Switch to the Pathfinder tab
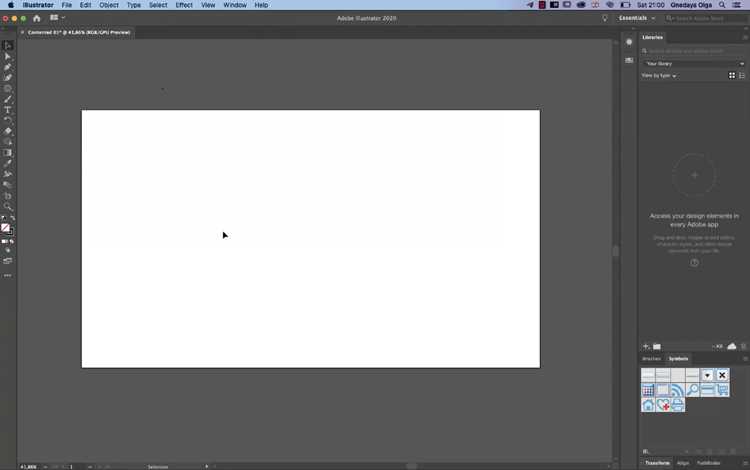Screen dimensions: 750x470 [x=708, y=463]
